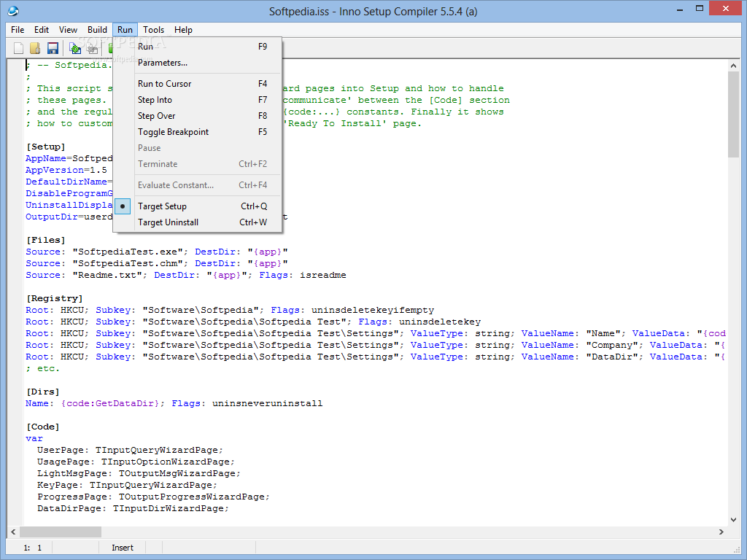Screen dimensions: 747x560
Task: Click "Company" value name in Registry
Action: click(x=612, y=345)
